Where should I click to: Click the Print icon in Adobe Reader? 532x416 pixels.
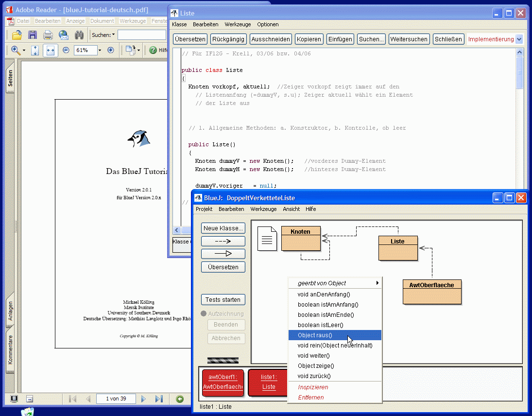click(48, 35)
